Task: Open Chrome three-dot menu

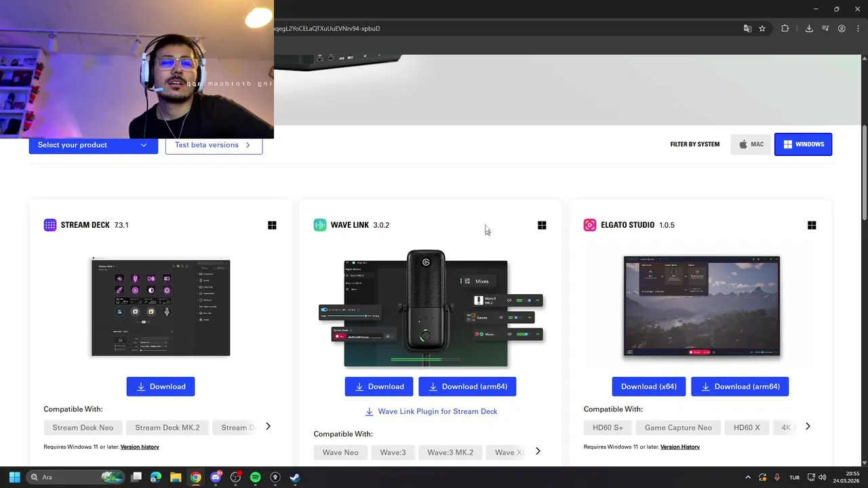Action: 856,28
